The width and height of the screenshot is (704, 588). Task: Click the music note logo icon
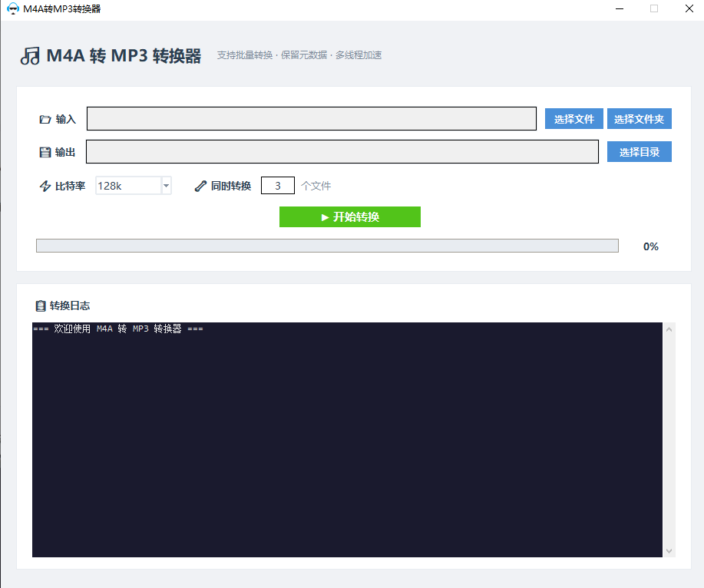coord(30,56)
